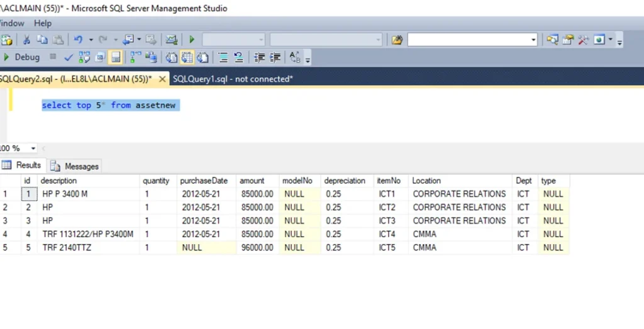644x329 pixels.
Task: Open Solution Explorer icon with magnifier
Action: tap(552, 40)
